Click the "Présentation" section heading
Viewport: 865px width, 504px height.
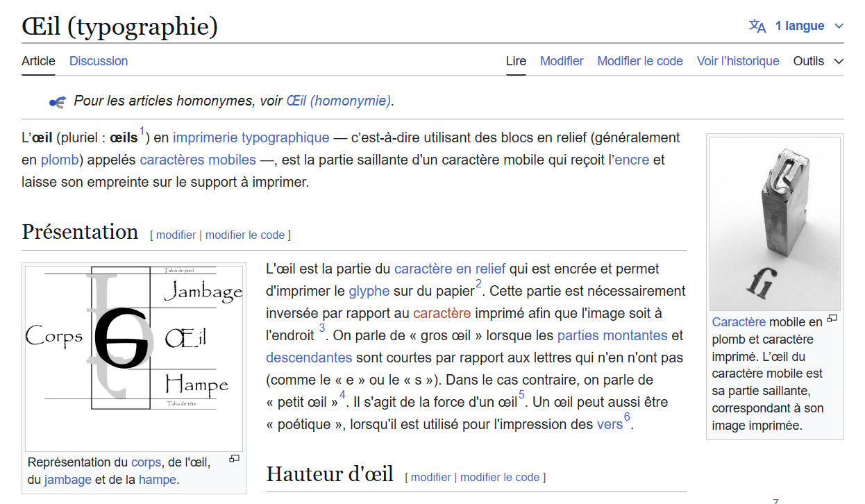(x=80, y=232)
